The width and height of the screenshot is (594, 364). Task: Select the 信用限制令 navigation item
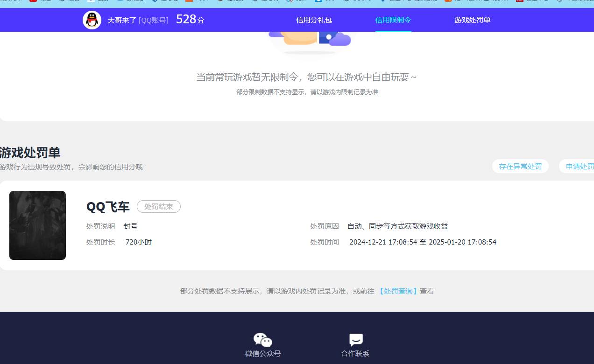click(393, 20)
